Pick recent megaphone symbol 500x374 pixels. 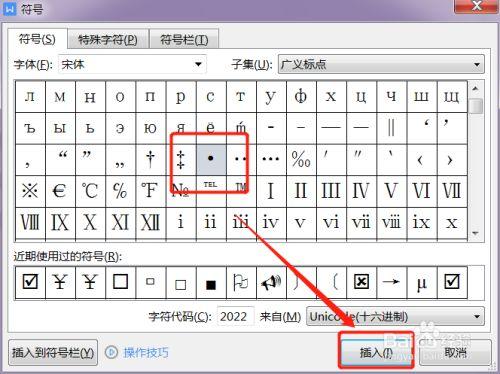click(271, 282)
